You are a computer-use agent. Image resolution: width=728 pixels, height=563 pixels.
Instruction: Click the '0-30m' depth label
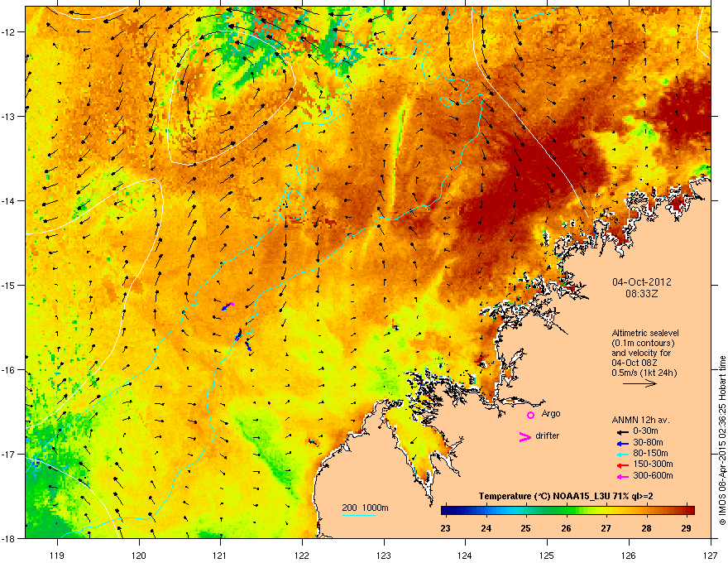point(645,431)
